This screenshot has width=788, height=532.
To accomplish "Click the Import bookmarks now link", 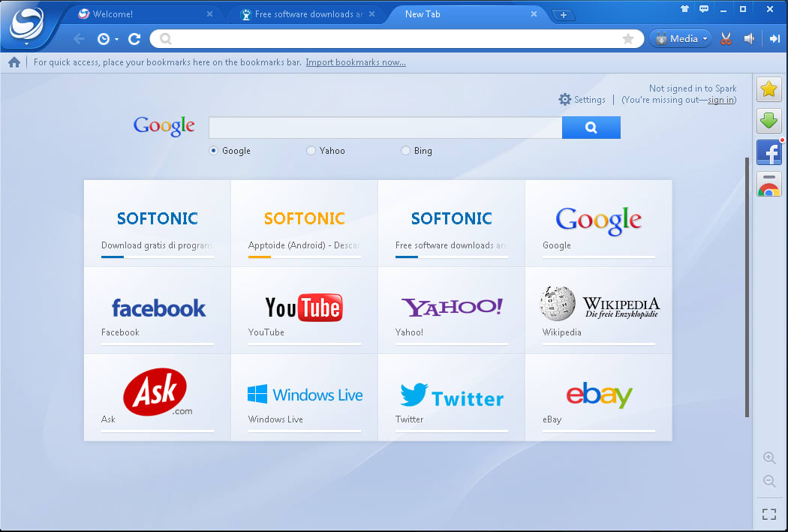I will click(355, 62).
